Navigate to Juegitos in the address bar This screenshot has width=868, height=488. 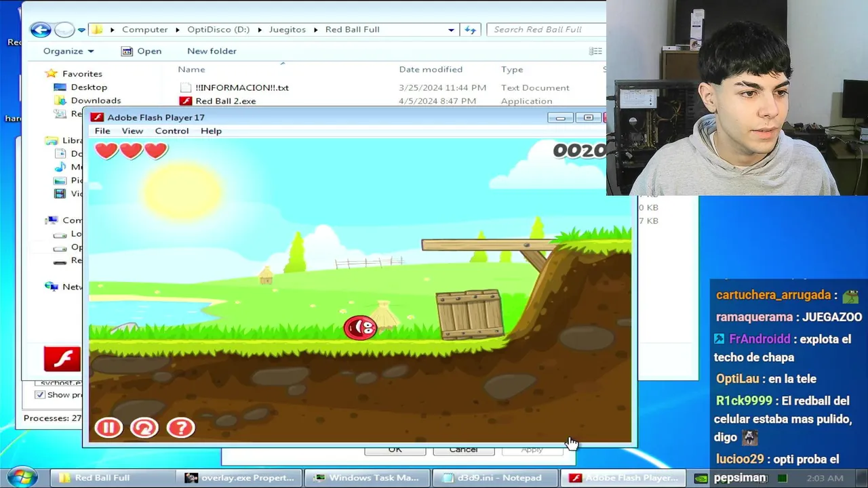pos(287,30)
